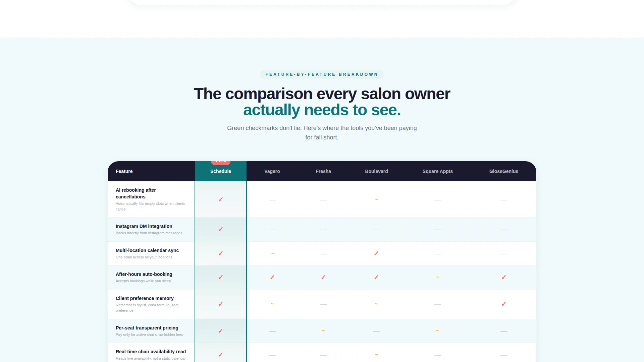Click 'AI rebooking after cancellations' feature name

pyautogui.click(x=136, y=193)
